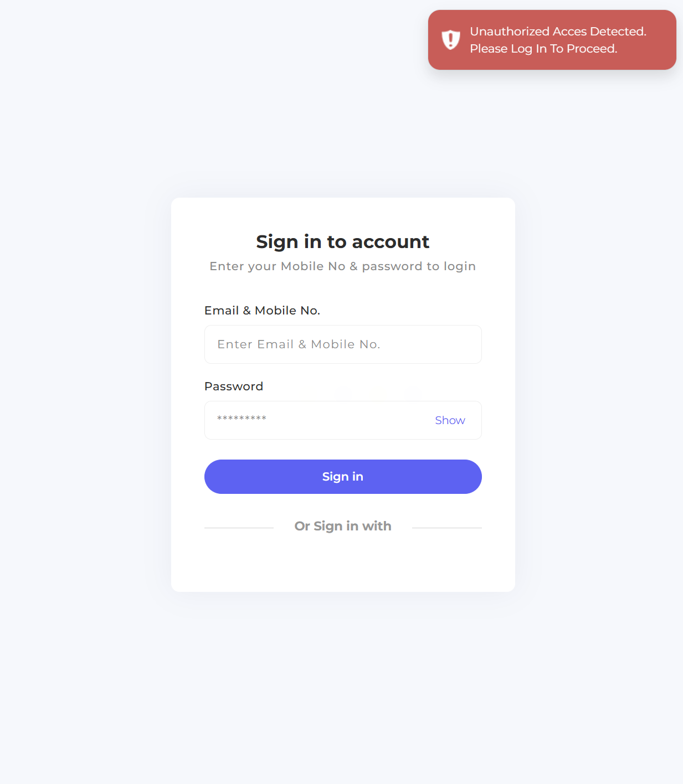The image size is (683, 784).
Task: Click the 'Sign in to account' heading
Action: pos(342,242)
